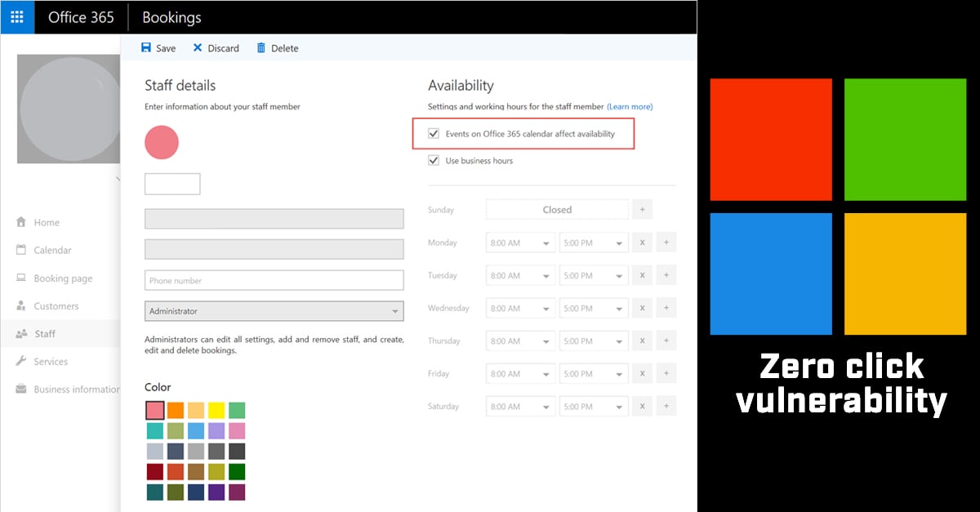
Task: Open the Learn more link
Action: [x=630, y=107]
